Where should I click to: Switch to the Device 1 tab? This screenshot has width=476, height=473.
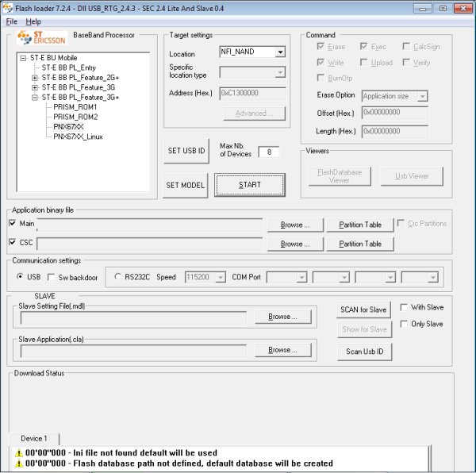(34, 438)
